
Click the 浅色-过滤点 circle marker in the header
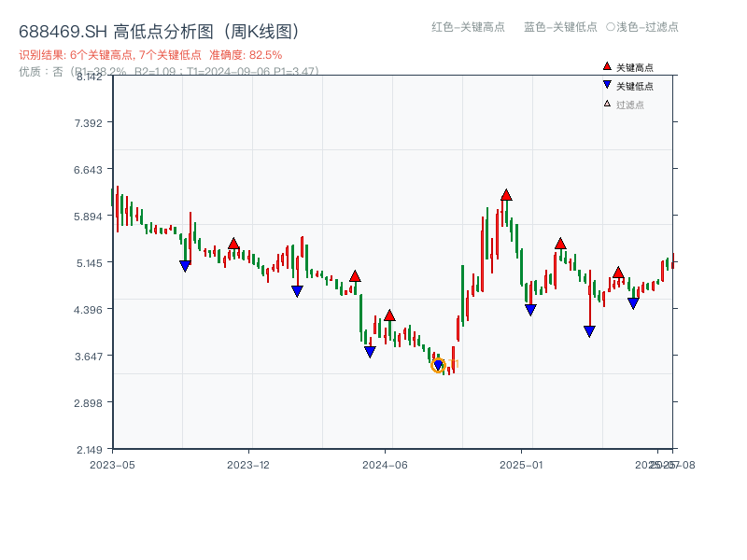pyautogui.click(x=610, y=27)
